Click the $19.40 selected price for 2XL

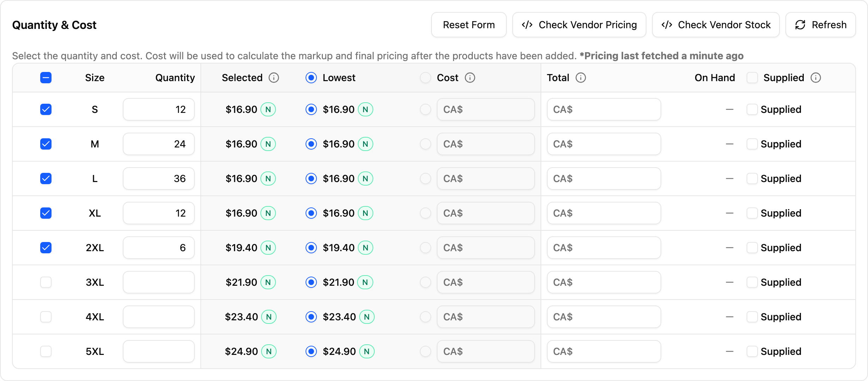point(241,248)
